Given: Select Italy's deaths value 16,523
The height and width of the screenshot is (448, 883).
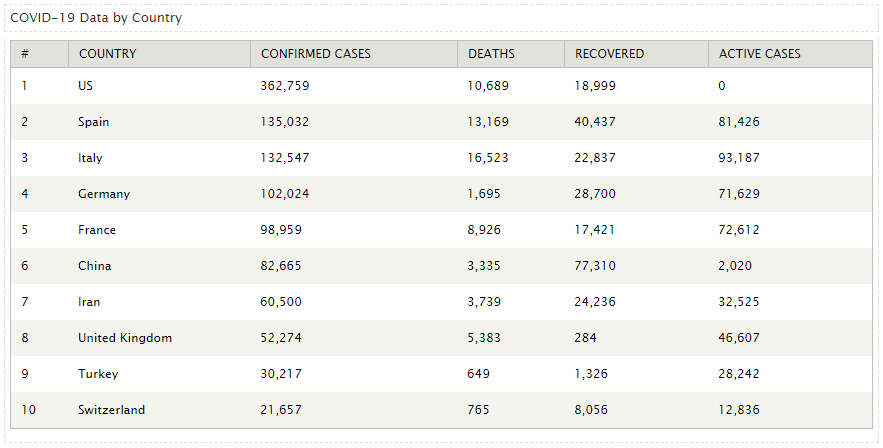Looking at the screenshot, I should point(488,158).
